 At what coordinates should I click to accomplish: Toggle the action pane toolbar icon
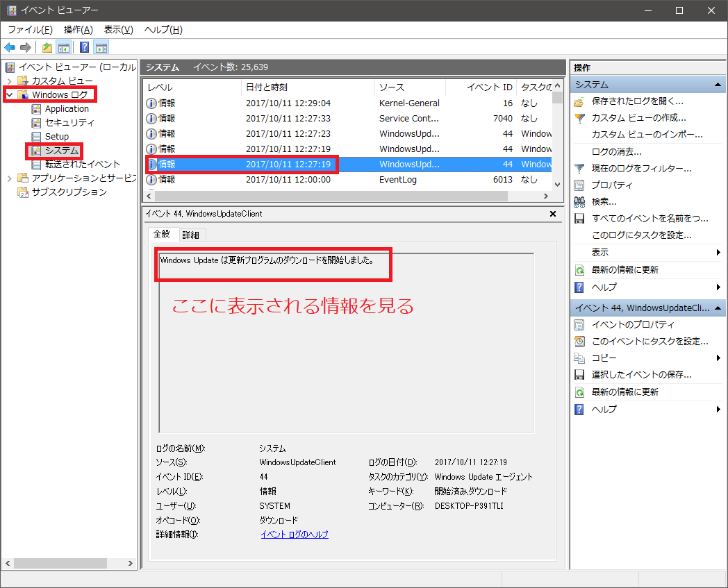click(101, 47)
